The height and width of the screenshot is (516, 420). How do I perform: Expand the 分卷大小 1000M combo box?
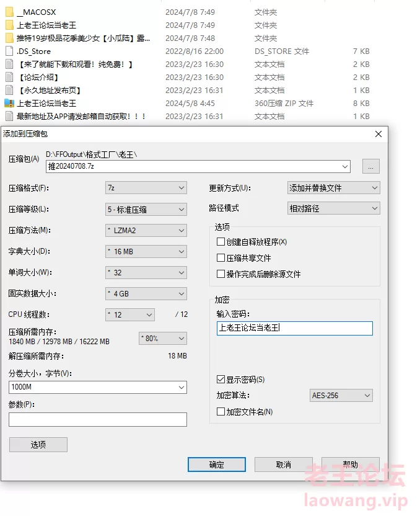(x=181, y=388)
